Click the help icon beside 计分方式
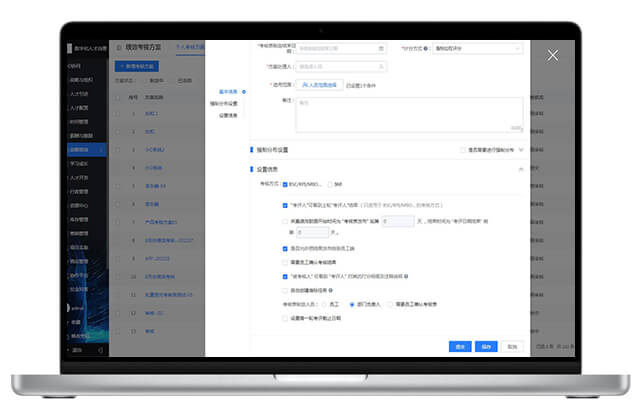This screenshot has width=643, height=413. tap(427, 48)
